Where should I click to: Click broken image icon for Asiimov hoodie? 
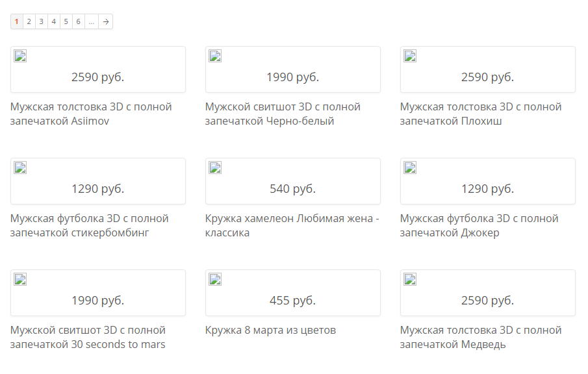pos(20,56)
